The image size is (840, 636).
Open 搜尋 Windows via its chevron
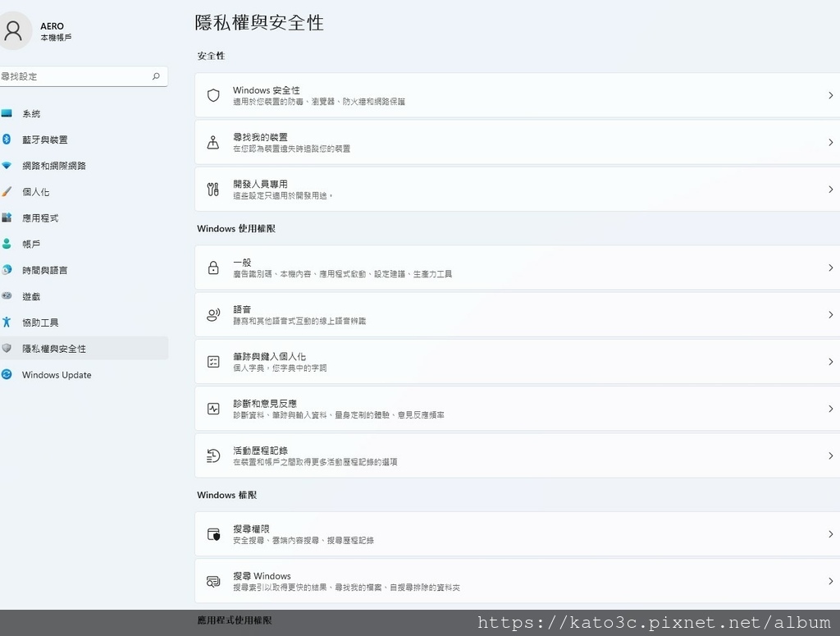(830, 581)
